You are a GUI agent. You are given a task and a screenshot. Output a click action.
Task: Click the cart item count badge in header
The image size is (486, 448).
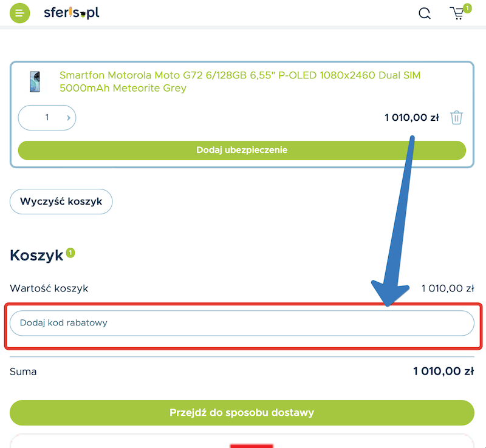pos(467,8)
